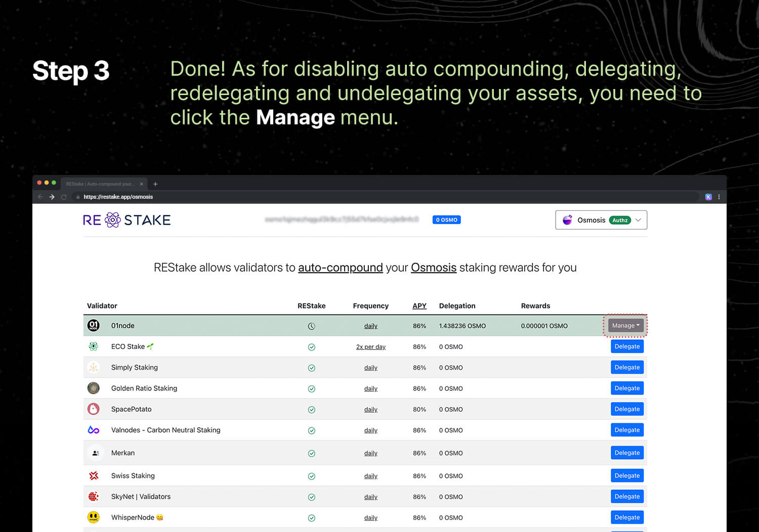Open the browser three-dot menu
The width and height of the screenshot is (759, 532).
pos(719,197)
